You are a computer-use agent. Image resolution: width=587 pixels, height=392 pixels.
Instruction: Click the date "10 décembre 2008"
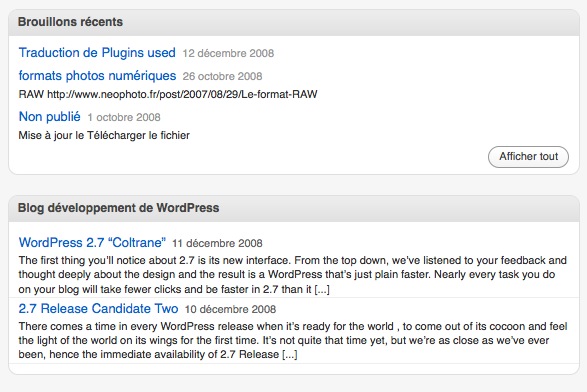click(230, 309)
